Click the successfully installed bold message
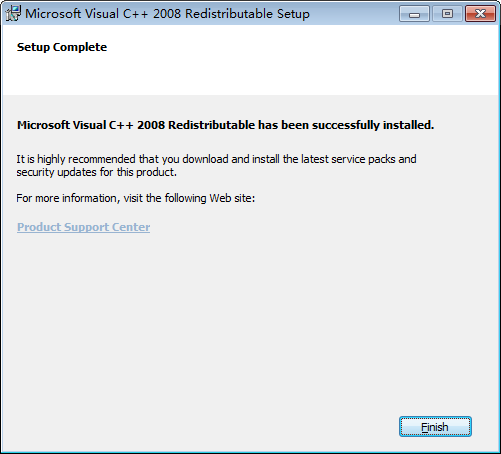 (x=225, y=125)
